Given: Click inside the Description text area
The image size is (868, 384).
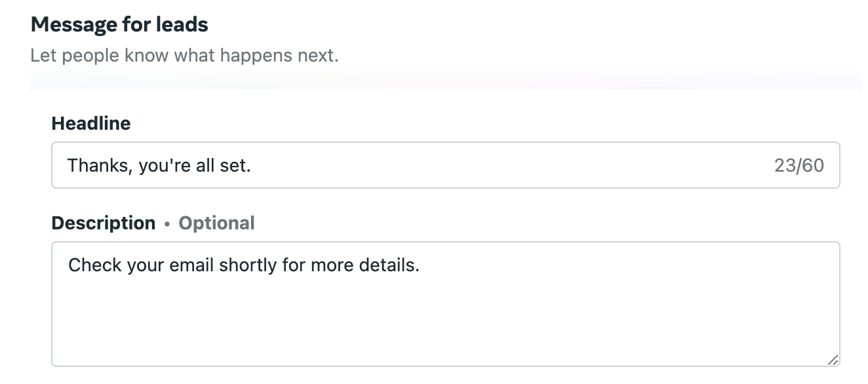Looking at the screenshot, I should (x=445, y=304).
